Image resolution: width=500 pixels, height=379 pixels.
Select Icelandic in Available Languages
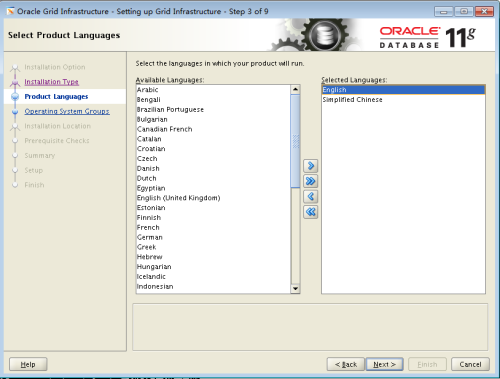tap(213, 277)
